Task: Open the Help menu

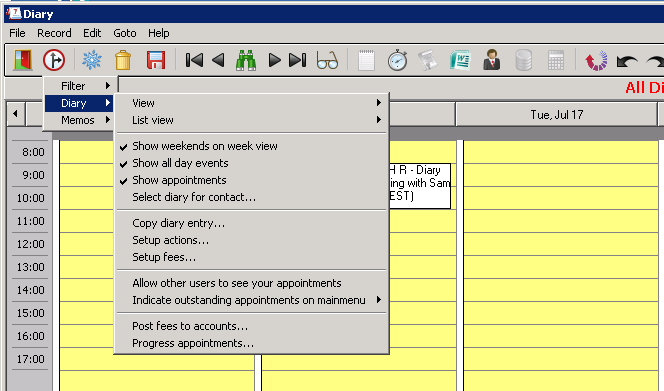Action: [x=159, y=33]
